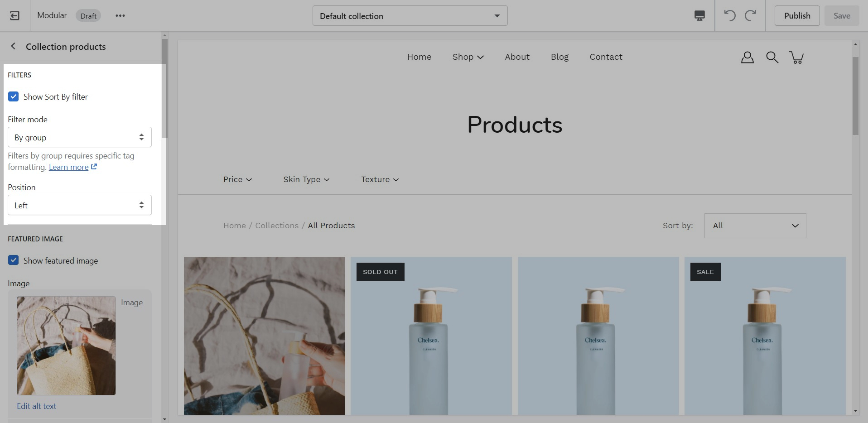Undo the last change
This screenshot has width=868, height=423.
[730, 16]
